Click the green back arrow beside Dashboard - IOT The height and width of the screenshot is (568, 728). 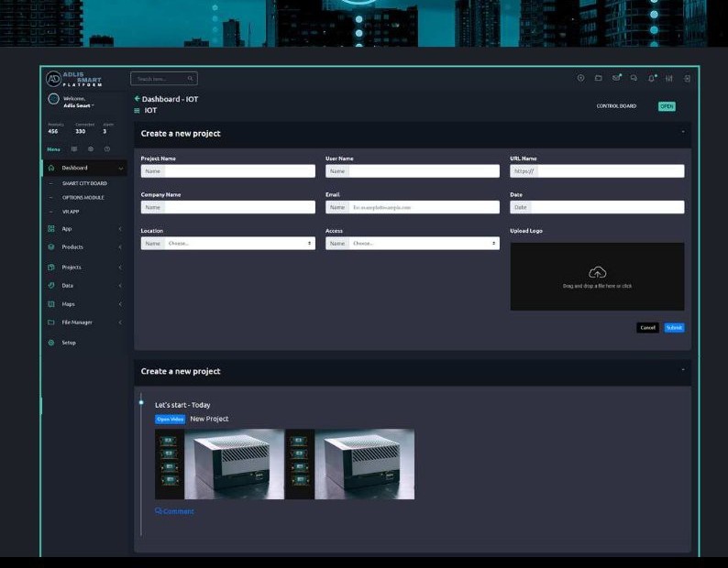click(x=137, y=98)
